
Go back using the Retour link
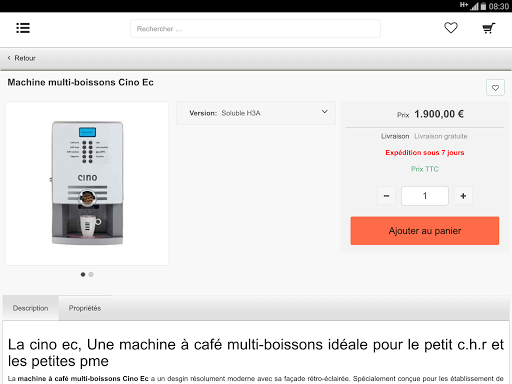click(25, 58)
